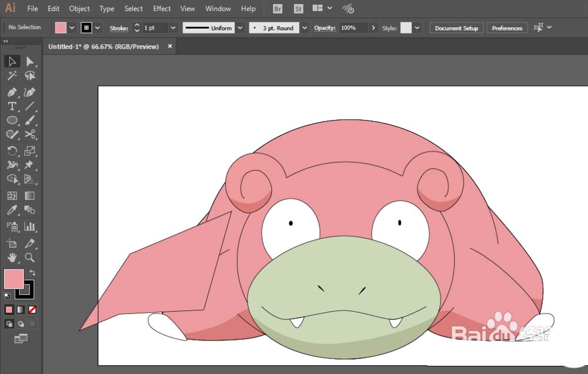Select the Selection tool (black arrow)
588x374 pixels.
point(12,62)
